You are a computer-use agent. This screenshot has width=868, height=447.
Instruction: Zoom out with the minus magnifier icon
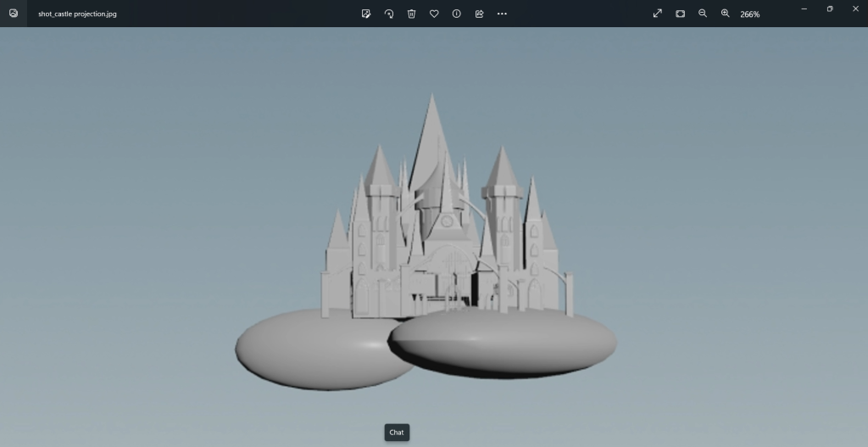click(x=703, y=14)
